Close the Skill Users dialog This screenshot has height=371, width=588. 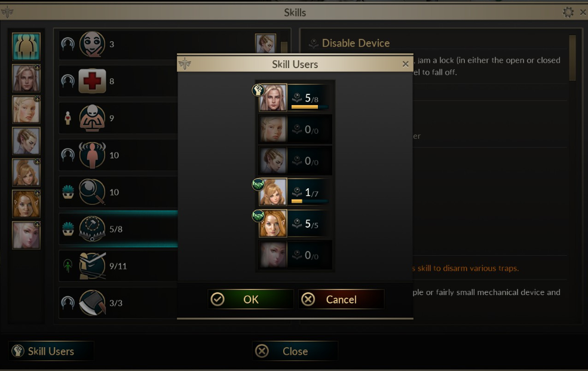pyautogui.click(x=405, y=64)
